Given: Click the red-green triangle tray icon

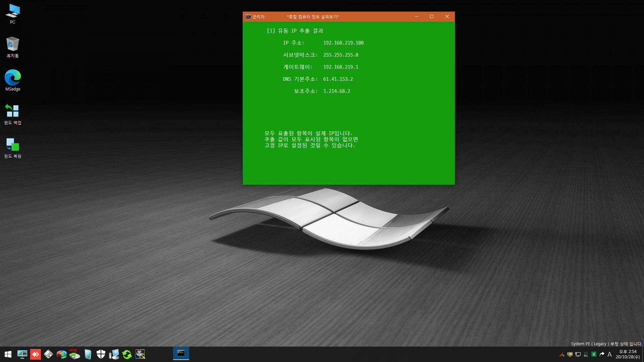Looking at the screenshot, I should tap(562, 355).
